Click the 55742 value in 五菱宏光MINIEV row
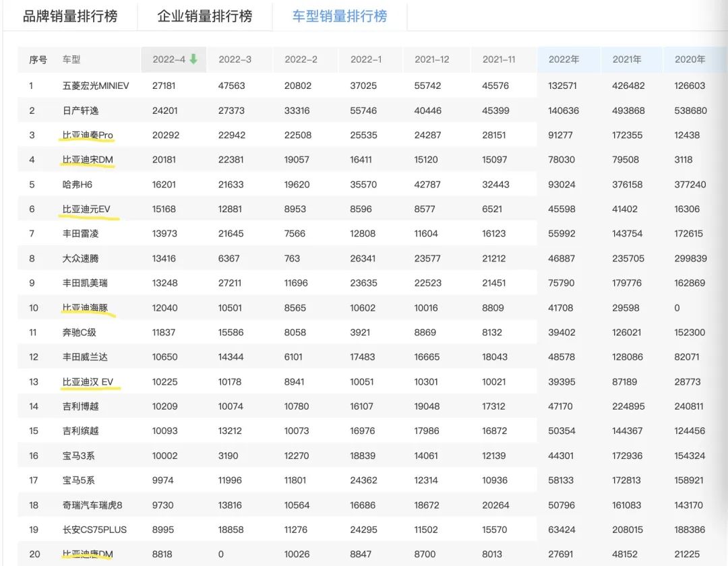This screenshot has height=566, width=728. [427, 86]
